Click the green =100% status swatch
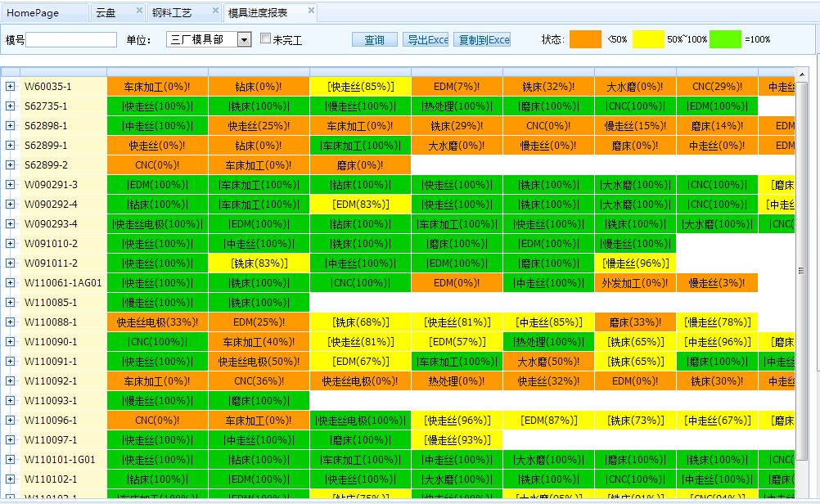Viewport: 820px width, 504px height. pyautogui.click(x=724, y=38)
